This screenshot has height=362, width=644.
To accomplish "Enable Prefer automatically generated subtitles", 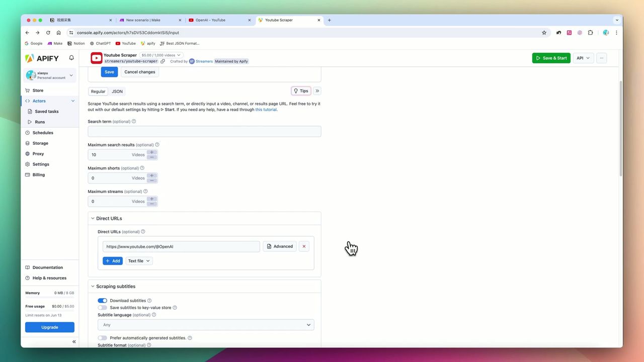I will pos(102,337).
